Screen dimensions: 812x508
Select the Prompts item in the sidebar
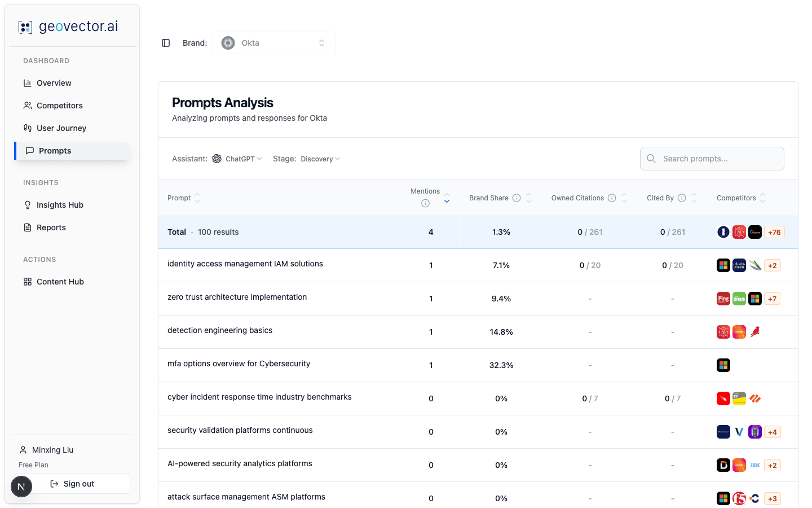click(x=54, y=150)
